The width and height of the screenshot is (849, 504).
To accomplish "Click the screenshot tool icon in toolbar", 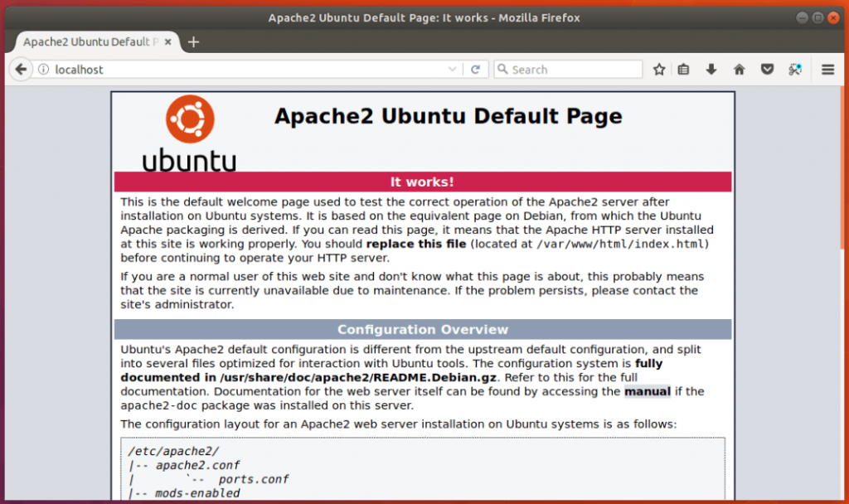I will click(x=795, y=70).
